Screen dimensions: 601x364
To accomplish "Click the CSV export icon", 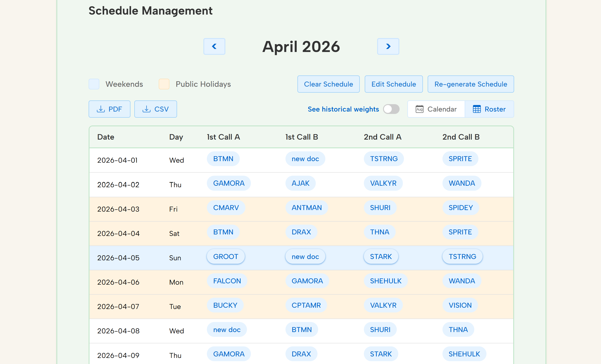I will click(x=147, y=109).
